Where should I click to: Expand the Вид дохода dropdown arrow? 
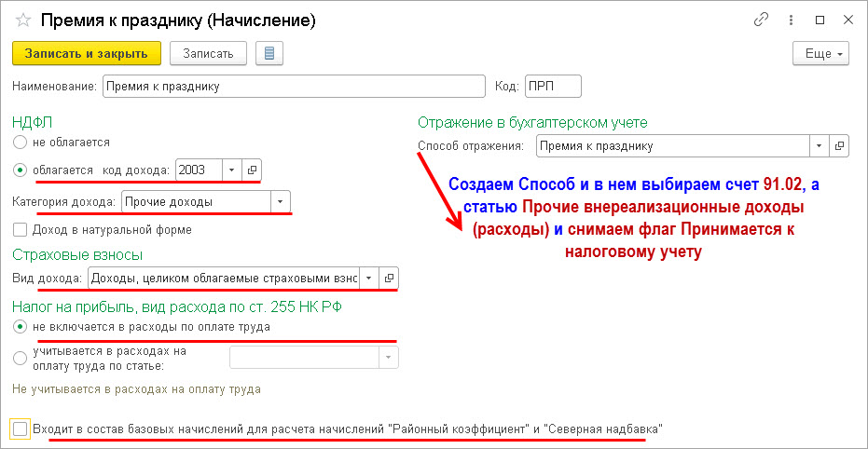pos(369,278)
